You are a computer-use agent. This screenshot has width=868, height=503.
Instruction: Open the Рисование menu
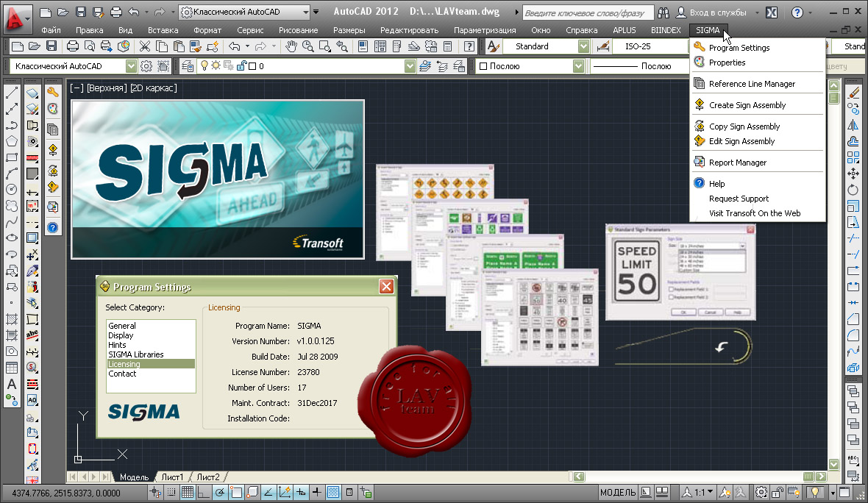tap(299, 30)
